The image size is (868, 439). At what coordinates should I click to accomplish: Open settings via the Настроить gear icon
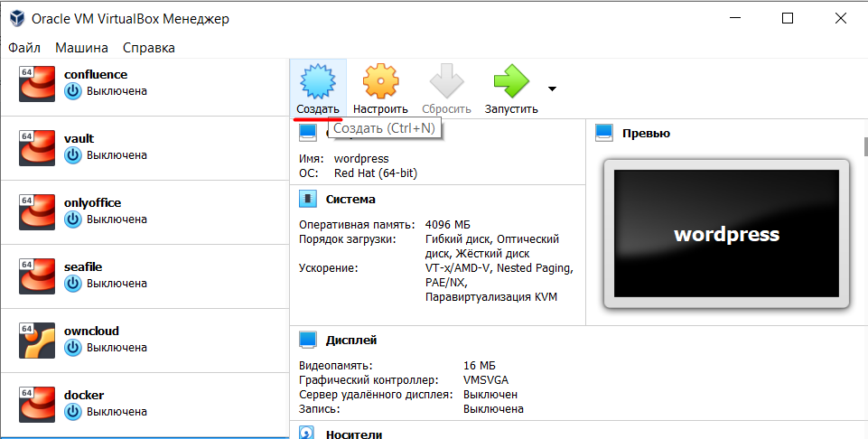pyautogui.click(x=380, y=80)
